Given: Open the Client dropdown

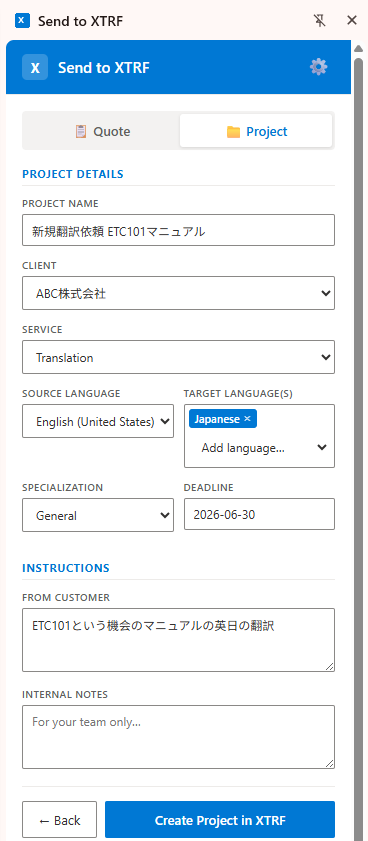Looking at the screenshot, I should click(x=178, y=293).
